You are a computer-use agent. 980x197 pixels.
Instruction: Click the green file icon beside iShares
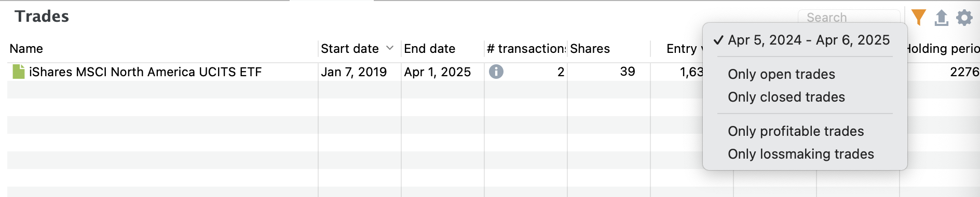19,72
